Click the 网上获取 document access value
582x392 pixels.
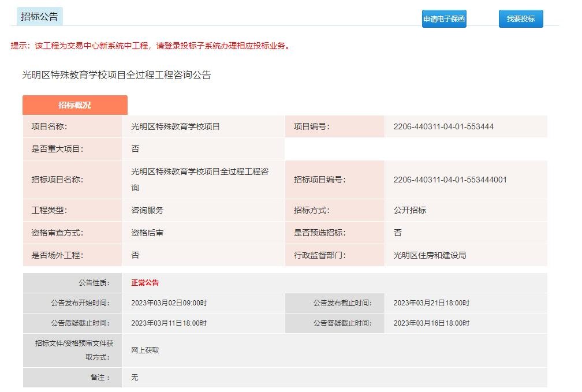[145, 350]
